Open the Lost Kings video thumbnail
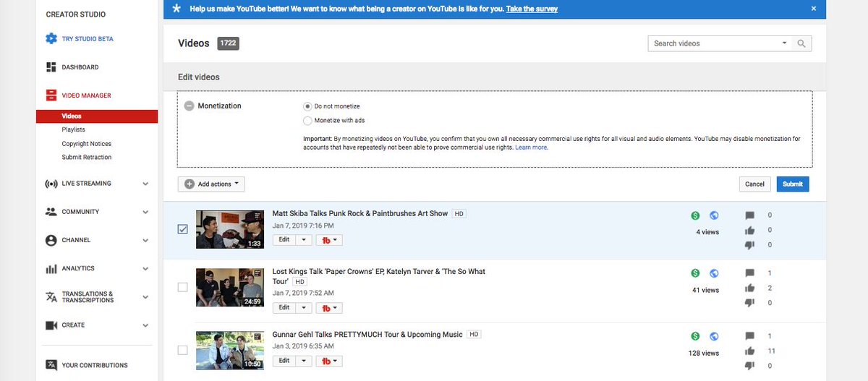Screen dimensions: 868x381 coord(230,287)
